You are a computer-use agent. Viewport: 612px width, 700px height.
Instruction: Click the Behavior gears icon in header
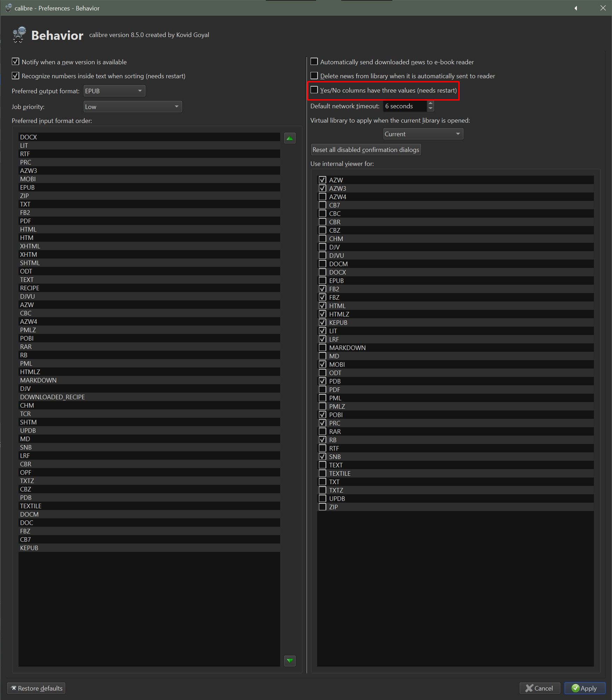point(19,35)
